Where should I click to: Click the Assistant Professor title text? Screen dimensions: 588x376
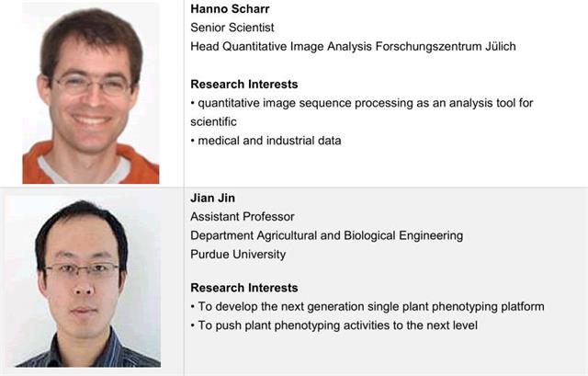pyautogui.click(x=243, y=217)
